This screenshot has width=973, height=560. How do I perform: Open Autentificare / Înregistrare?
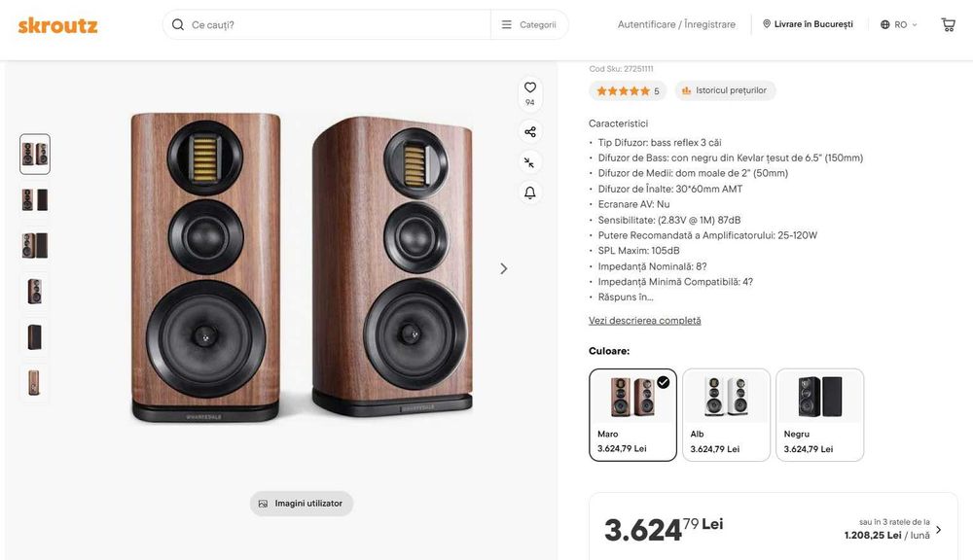click(x=676, y=24)
